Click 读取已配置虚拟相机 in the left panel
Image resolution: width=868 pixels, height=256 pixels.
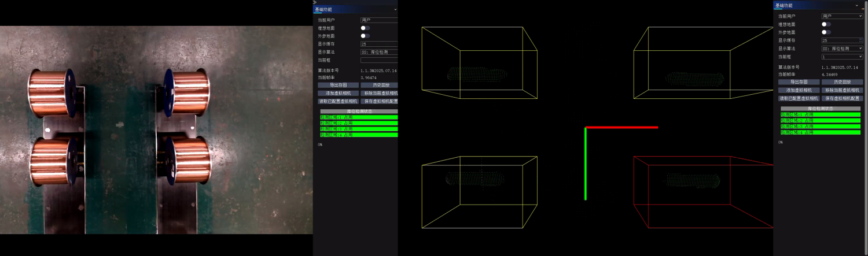[338, 101]
